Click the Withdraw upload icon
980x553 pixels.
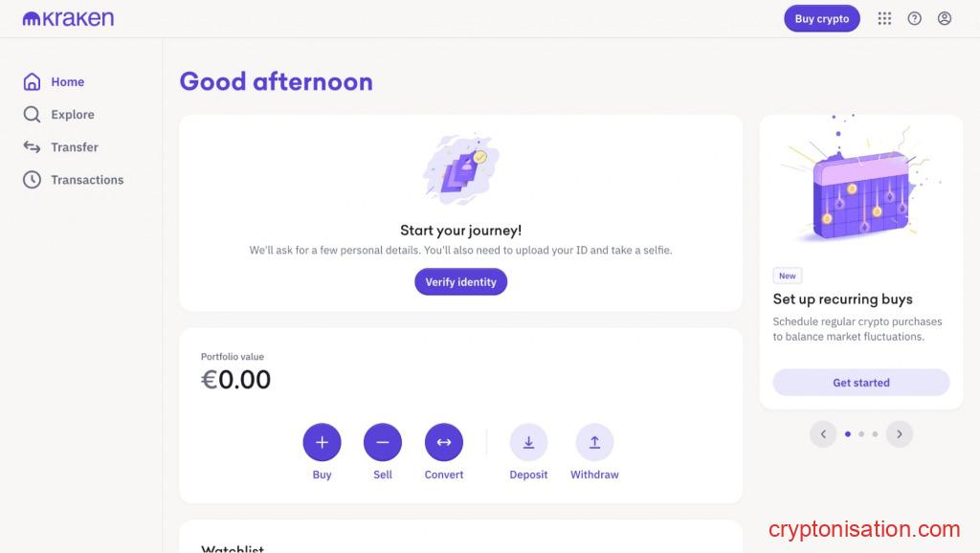[594, 442]
